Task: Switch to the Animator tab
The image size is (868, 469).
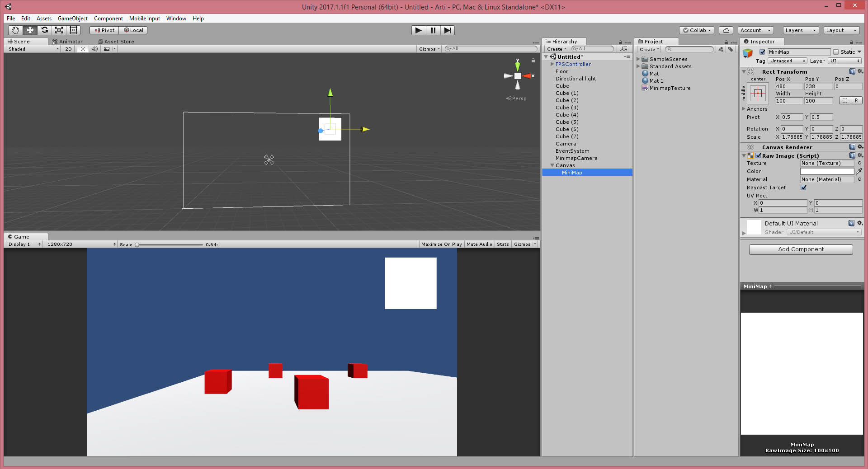Action: coord(68,42)
